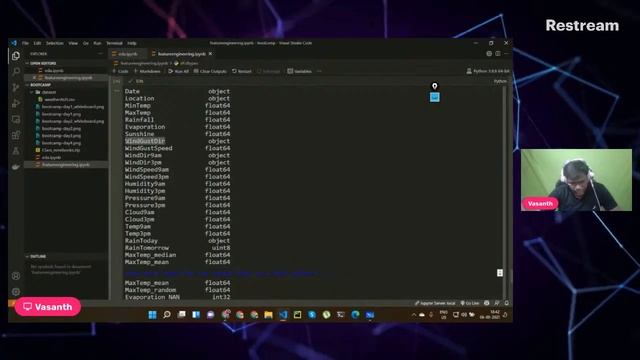Open the Explorer view in activity bar
Screen dimensions: 640x360
16,56
